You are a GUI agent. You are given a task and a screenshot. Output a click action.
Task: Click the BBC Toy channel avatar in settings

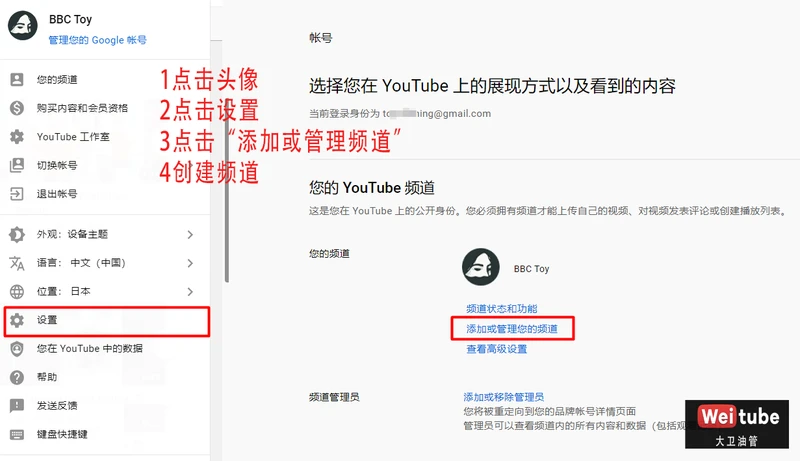(x=481, y=267)
